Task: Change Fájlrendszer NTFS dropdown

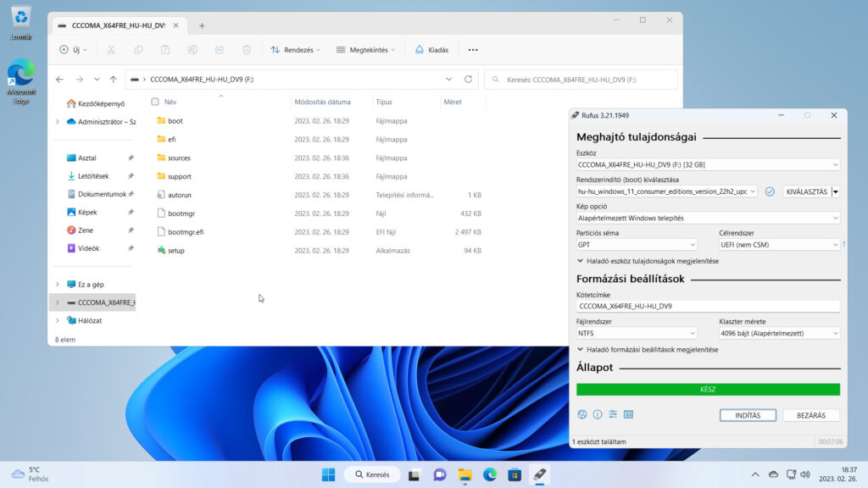Action: pyautogui.click(x=636, y=333)
